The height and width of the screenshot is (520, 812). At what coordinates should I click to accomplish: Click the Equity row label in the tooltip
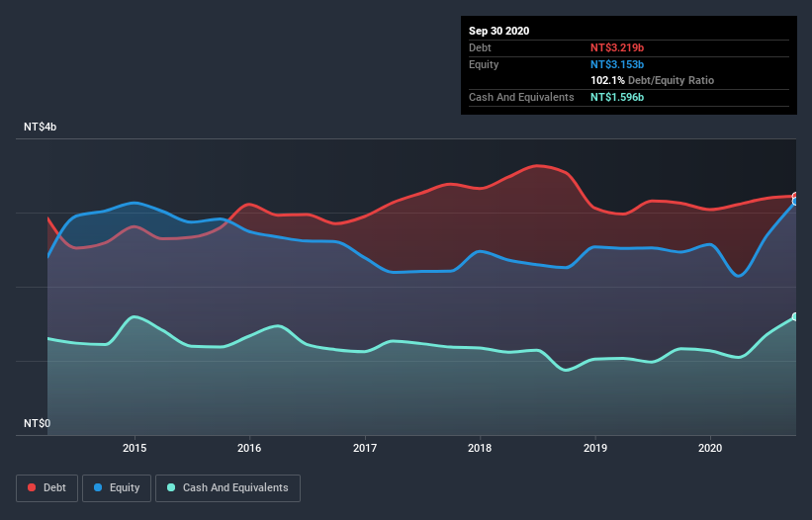pyautogui.click(x=484, y=64)
